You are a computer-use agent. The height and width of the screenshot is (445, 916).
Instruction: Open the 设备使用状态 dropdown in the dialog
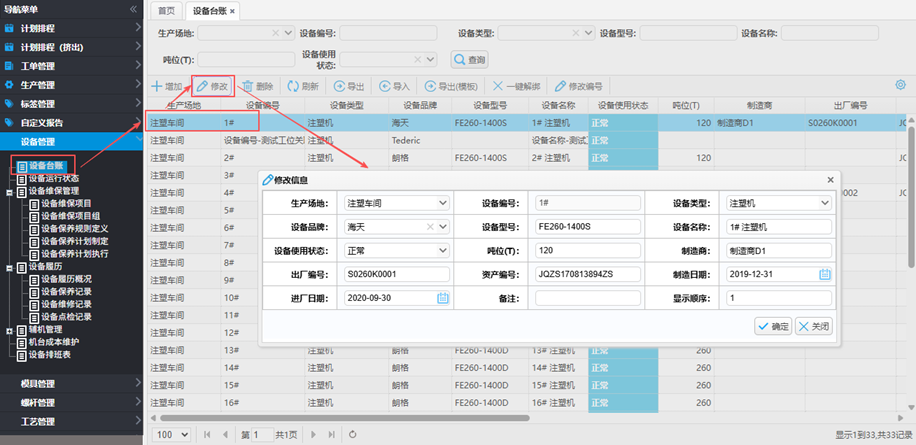(442, 250)
